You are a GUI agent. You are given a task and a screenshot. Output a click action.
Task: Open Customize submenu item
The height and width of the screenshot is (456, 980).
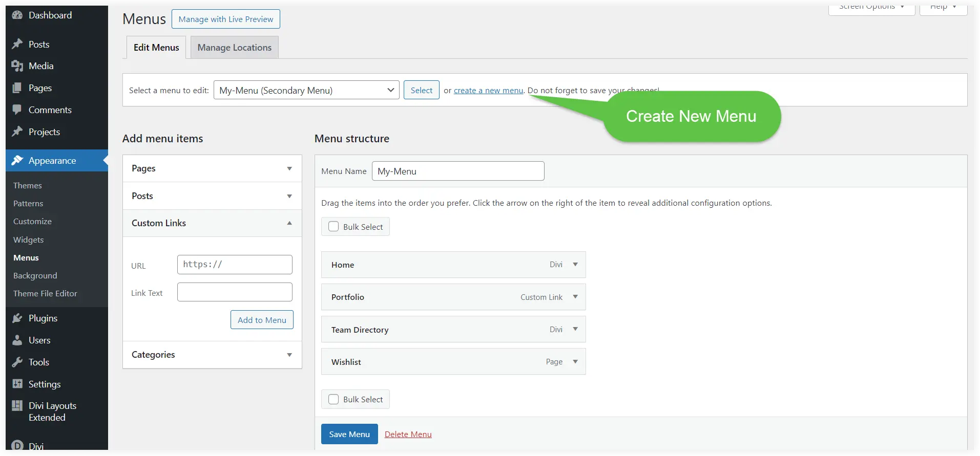pyautogui.click(x=32, y=221)
